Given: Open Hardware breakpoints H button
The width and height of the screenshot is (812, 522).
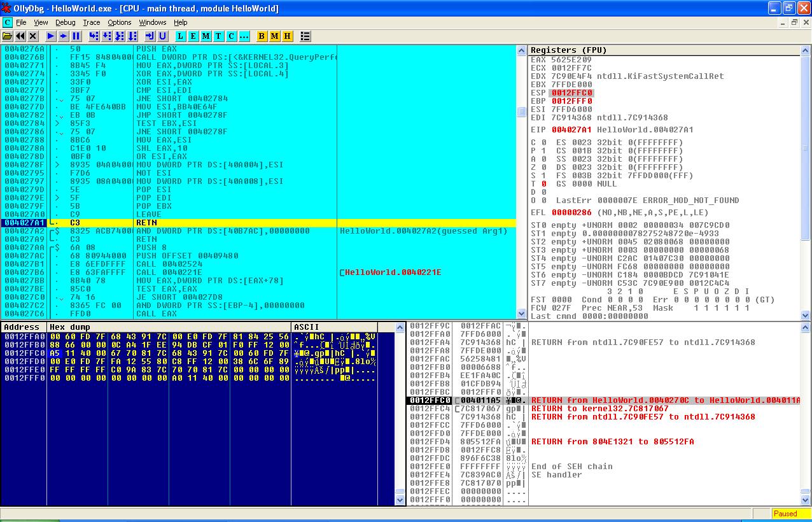Looking at the screenshot, I should [288, 36].
